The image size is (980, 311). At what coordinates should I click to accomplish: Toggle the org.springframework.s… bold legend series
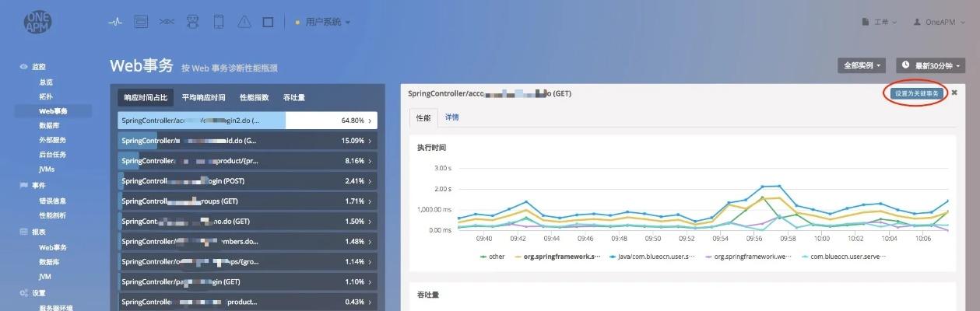coord(557,257)
